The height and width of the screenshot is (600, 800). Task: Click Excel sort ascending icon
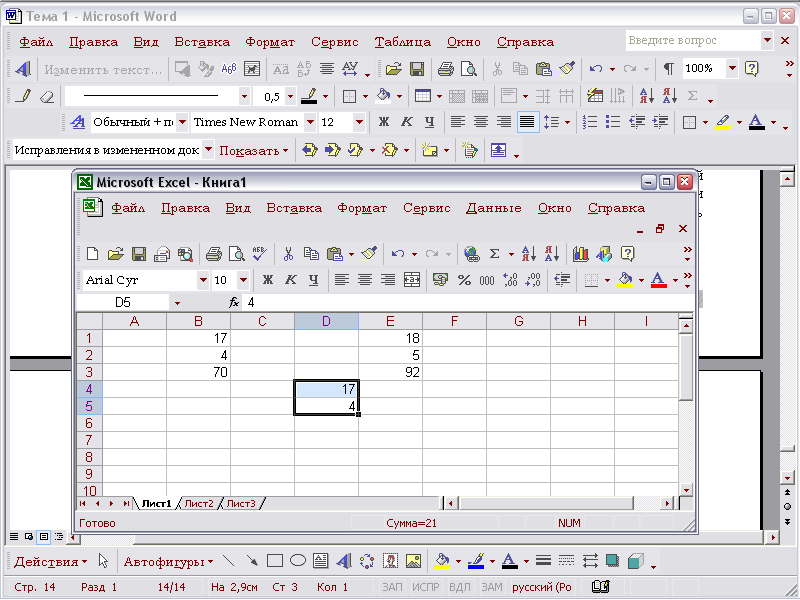[x=528, y=254]
